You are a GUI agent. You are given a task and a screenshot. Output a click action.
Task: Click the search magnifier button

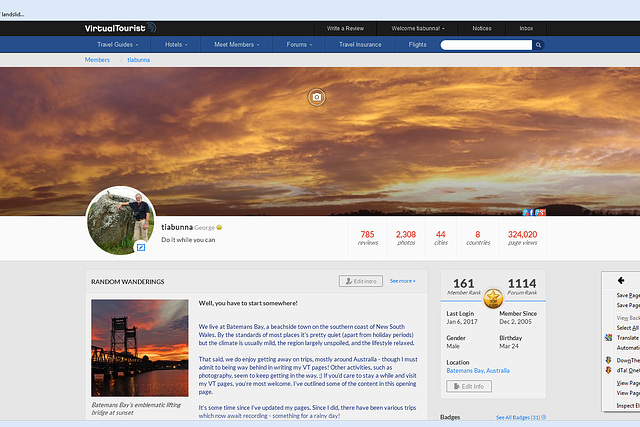538,45
